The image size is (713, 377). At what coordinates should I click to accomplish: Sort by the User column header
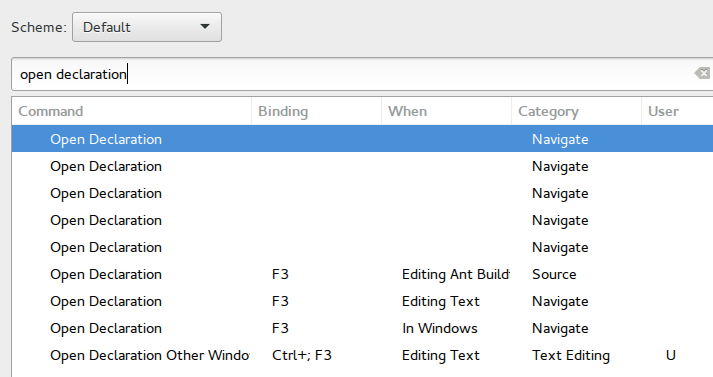677,111
